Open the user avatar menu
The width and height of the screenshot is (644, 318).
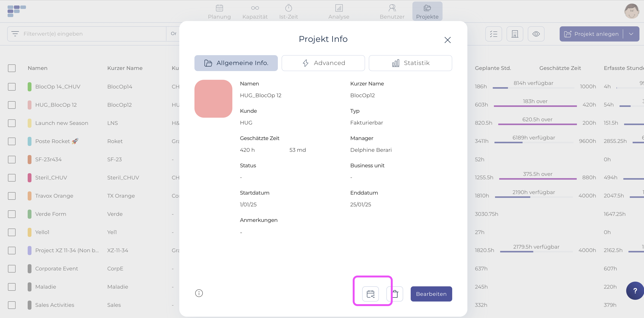(632, 11)
